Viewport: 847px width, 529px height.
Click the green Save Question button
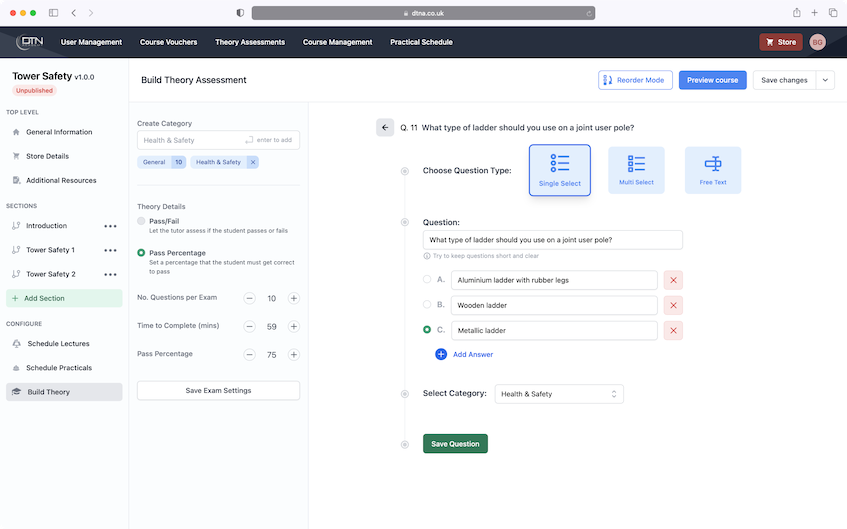click(x=455, y=444)
